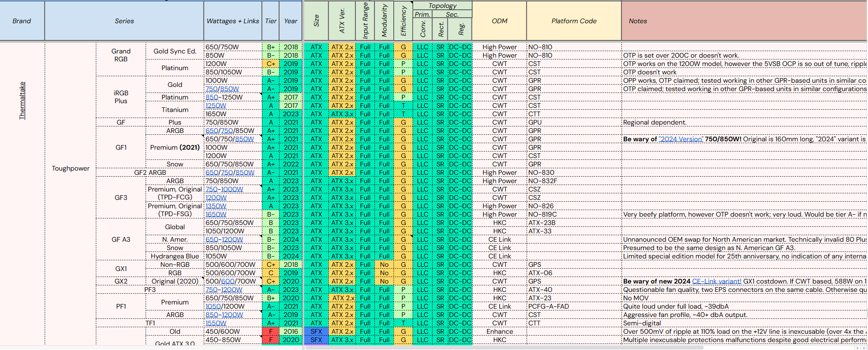Open the 650 link in GF A3 N. Amer. row
868x350 pixels.
(212, 239)
